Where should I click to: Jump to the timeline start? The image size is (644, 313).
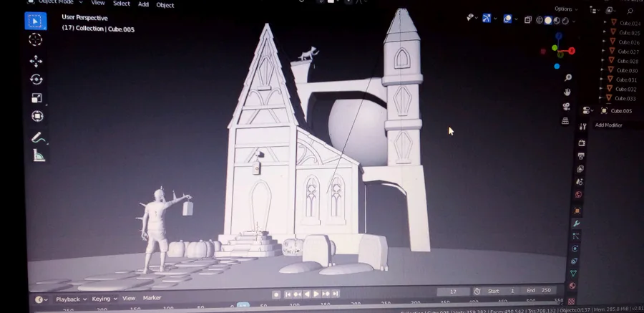288,294
